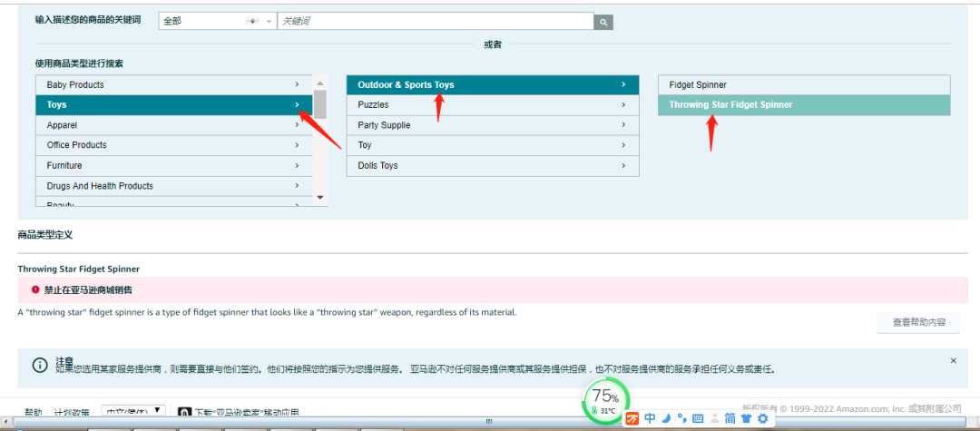
Task: Dismiss the 注意 notice with its X
Action: (x=953, y=360)
